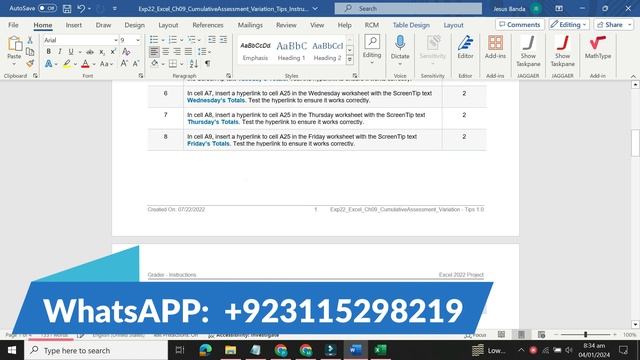Image resolution: width=640 pixels, height=360 pixels.
Task: Toggle AutoSave switch
Action: click(x=47, y=8)
